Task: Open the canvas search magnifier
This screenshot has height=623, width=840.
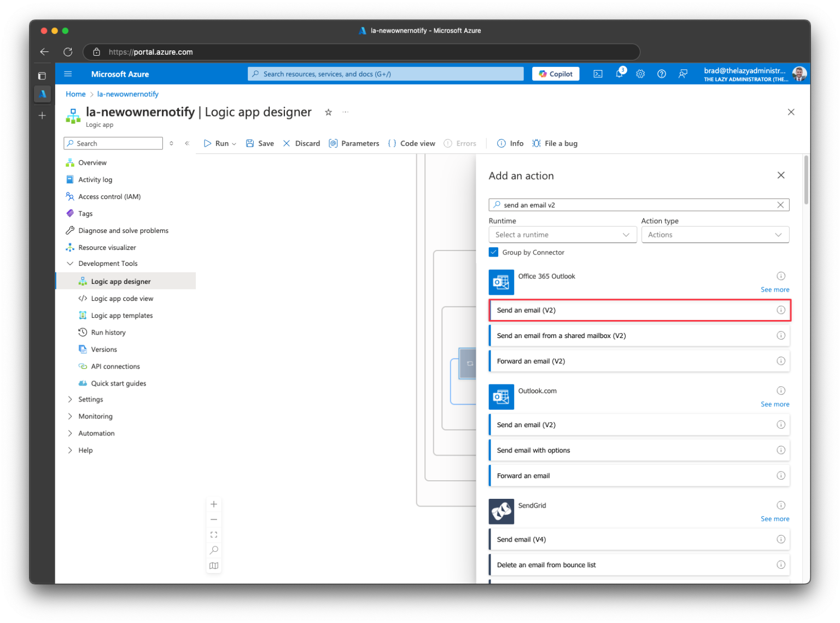Action: coord(214,550)
